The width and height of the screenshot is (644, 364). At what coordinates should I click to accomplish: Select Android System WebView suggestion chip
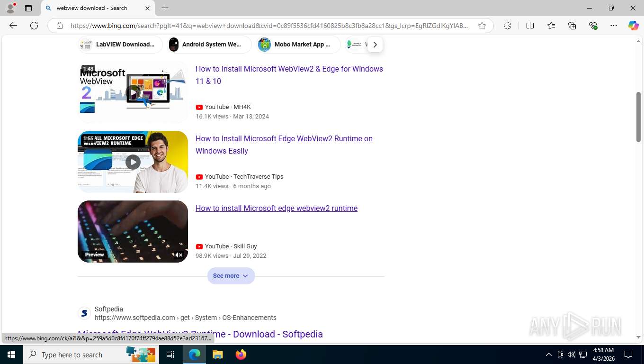[210, 45]
